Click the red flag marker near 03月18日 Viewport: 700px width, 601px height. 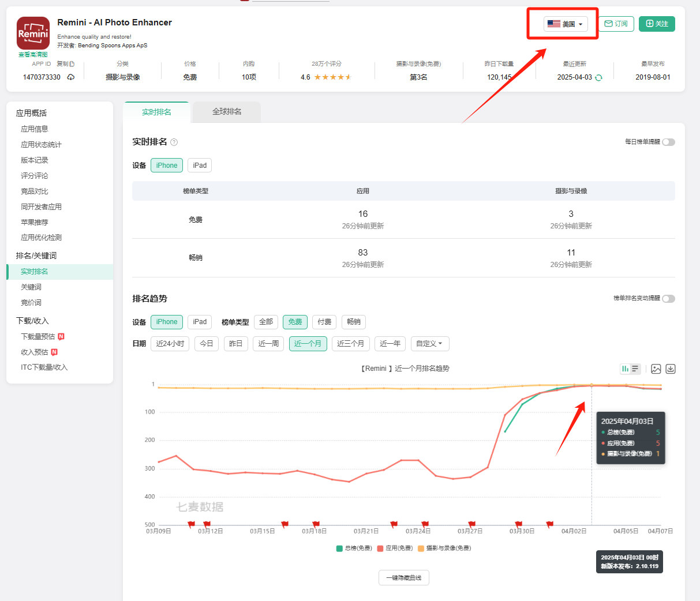(316, 524)
